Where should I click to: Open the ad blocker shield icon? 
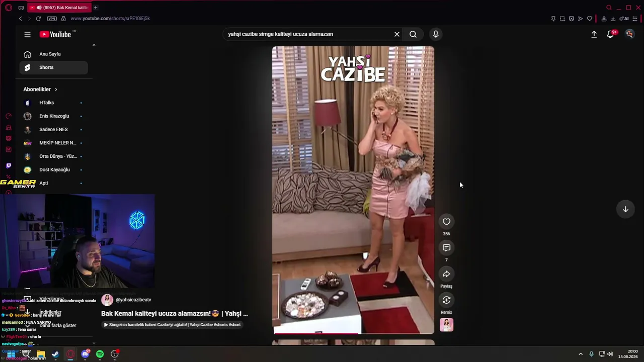point(572,19)
